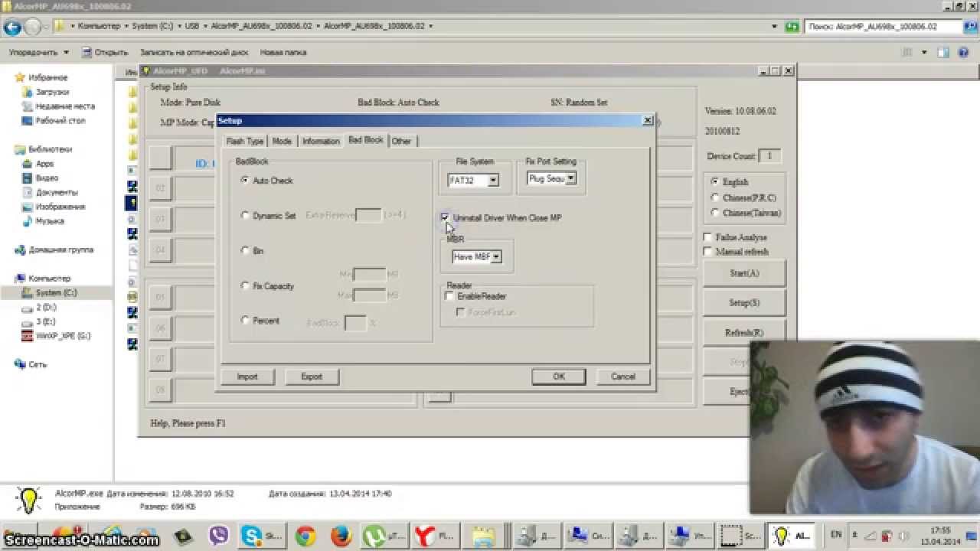Click Refresh(R) button in AlcorMP window
Screen dimensions: 980x551
(744, 333)
